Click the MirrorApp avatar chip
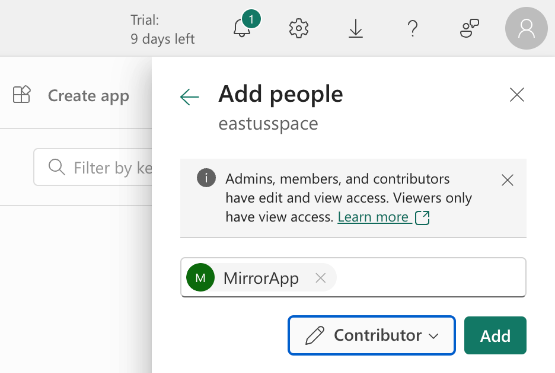The width and height of the screenshot is (555, 373). click(x=261, y=278)
